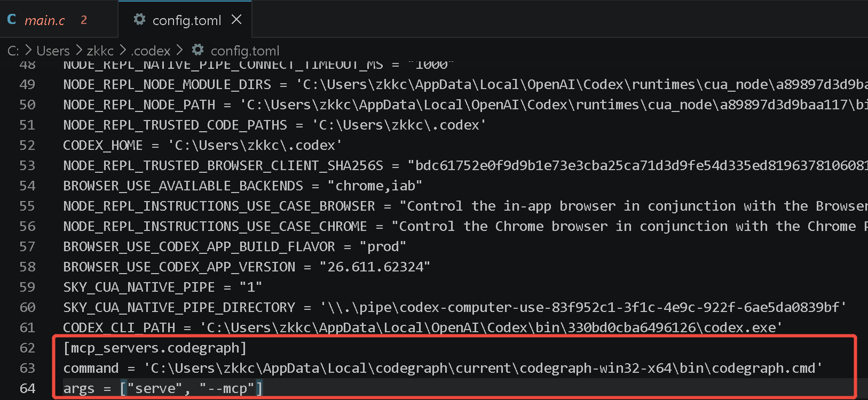Click BROWSER_USE_CODEX_APP_VERSION key
Image resolution: width=868 pixels, height=400 pixels.
[x=179, y=267]
